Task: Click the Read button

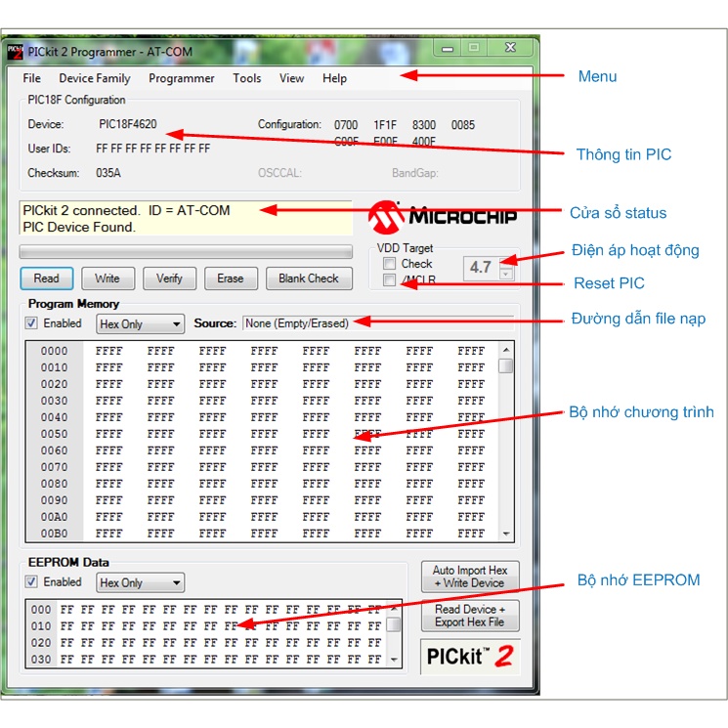Action: [46, 278]
